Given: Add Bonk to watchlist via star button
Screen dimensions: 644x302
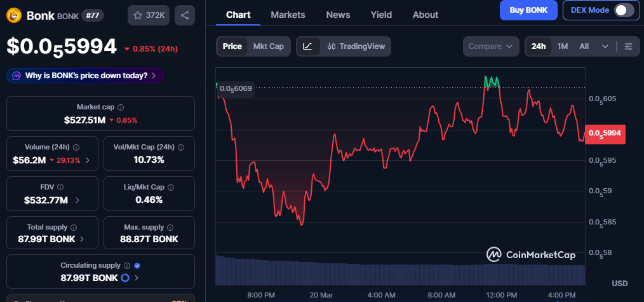Looking at the screenshot, I should point(149,16).
